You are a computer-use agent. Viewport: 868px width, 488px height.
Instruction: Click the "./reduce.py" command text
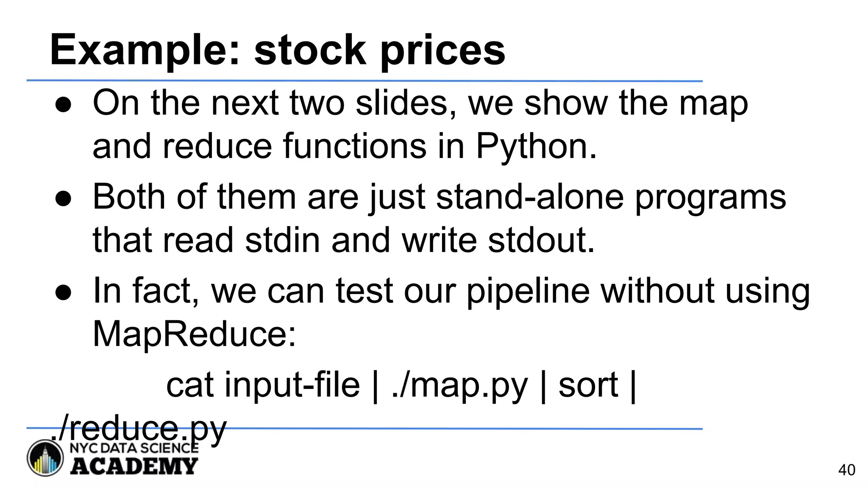139,429
